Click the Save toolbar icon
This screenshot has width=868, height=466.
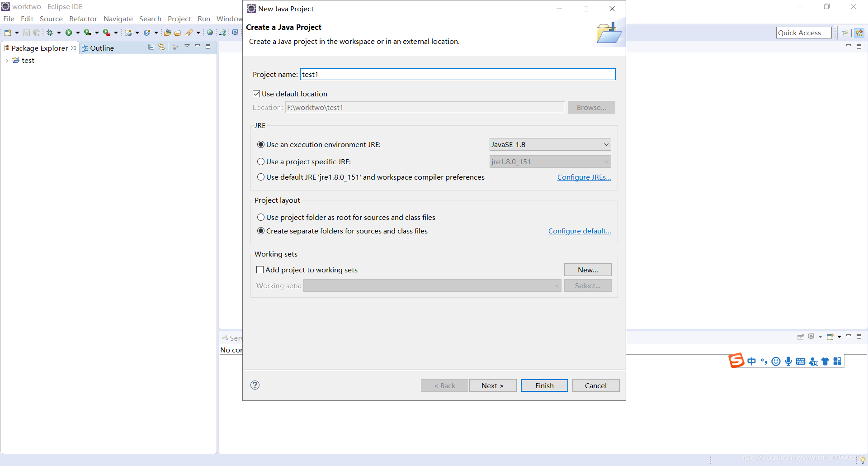click(26, 33)
